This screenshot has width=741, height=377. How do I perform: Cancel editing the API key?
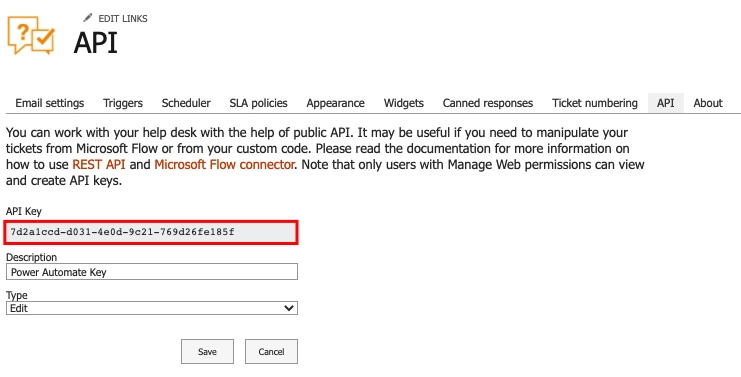[271, 351]
